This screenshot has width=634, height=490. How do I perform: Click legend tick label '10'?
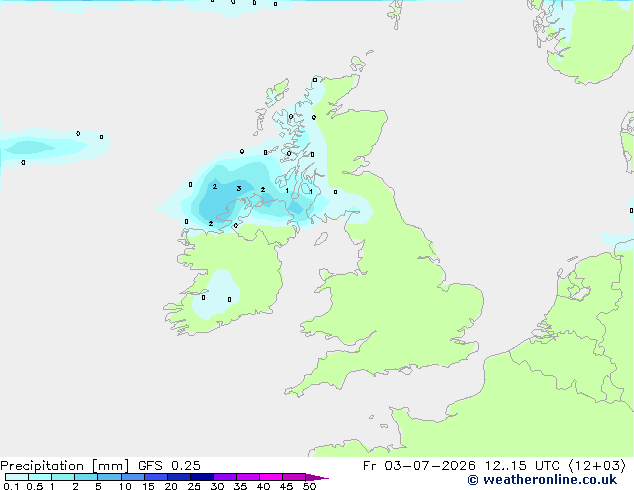tap(125, 486)
